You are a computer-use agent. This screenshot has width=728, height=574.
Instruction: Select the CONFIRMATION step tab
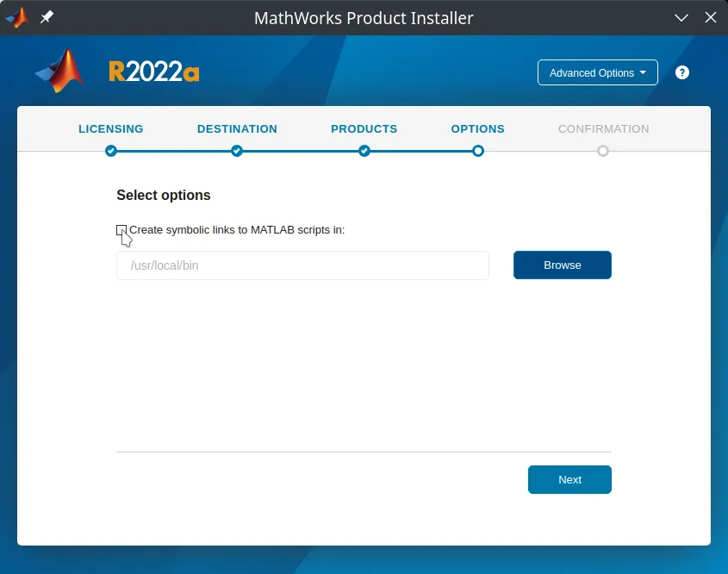(x=604, y=128)
